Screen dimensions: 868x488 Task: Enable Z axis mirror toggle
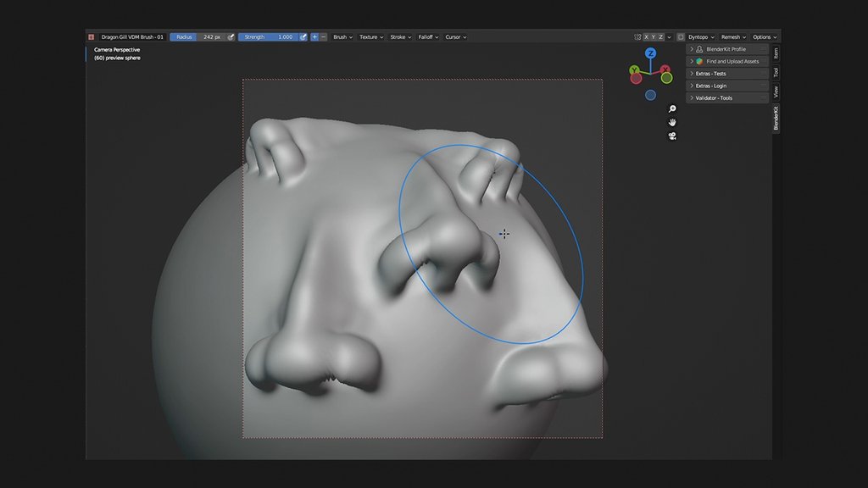click(x=659, y=36)
